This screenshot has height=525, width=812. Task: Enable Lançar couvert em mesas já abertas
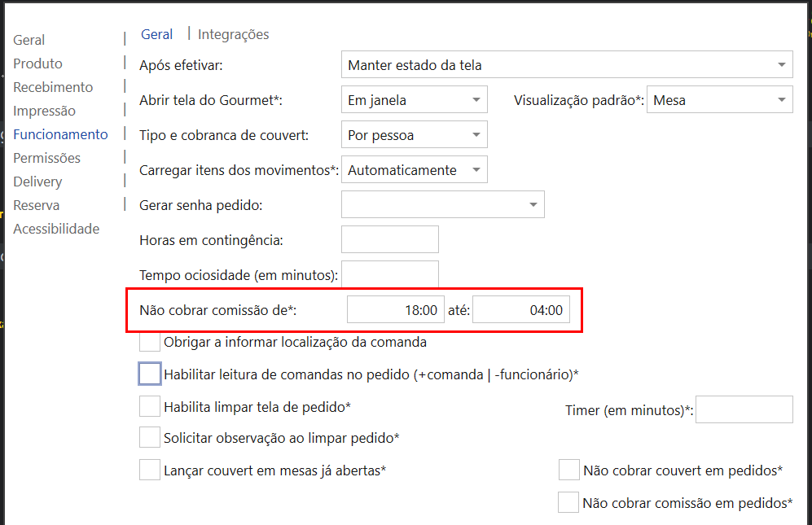tap(150, 470)
